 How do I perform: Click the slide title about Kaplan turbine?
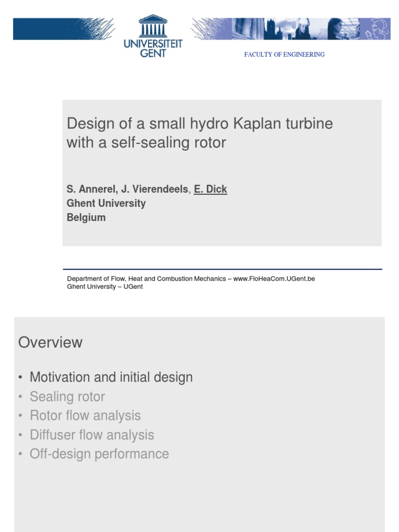[199, 132]
